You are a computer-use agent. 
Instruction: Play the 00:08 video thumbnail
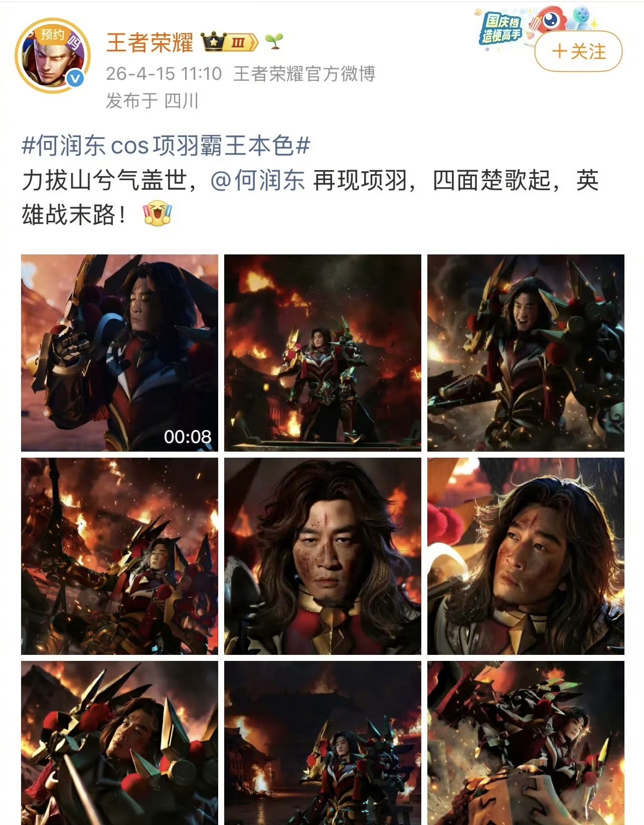(x=119, y=353)
